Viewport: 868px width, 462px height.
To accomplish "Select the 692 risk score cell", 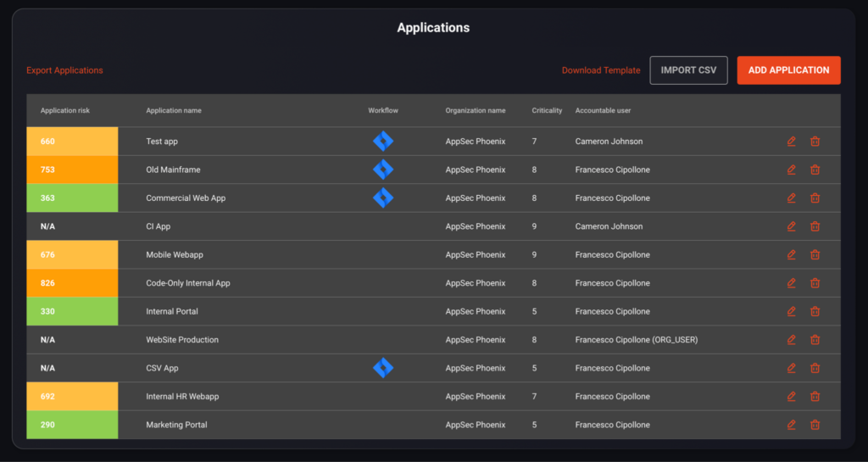I will (72, 396).
